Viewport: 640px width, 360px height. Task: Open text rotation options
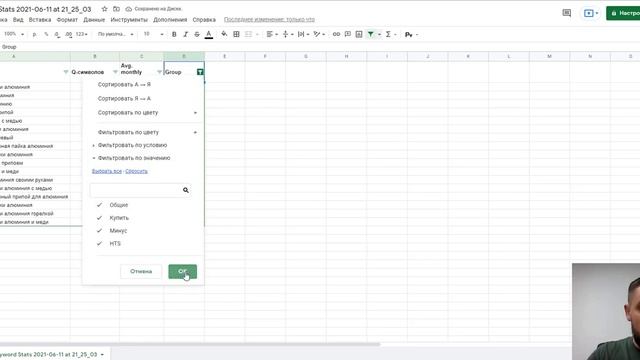[317, 34]
